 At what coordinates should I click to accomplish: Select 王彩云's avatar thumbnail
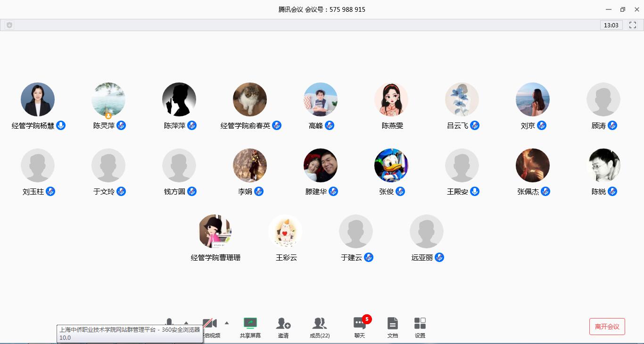point(285,231)
